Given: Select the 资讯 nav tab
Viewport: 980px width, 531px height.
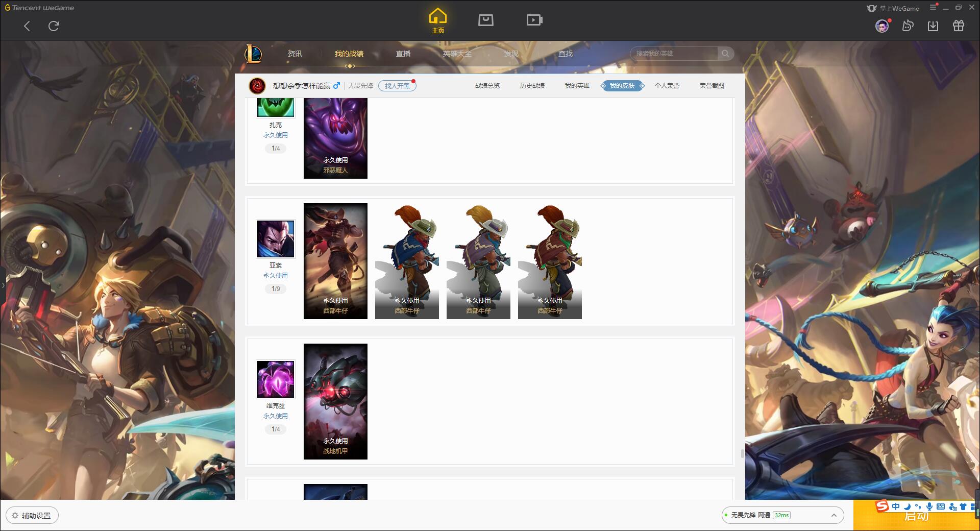Looking at the screenshot, I should point(295,54).
